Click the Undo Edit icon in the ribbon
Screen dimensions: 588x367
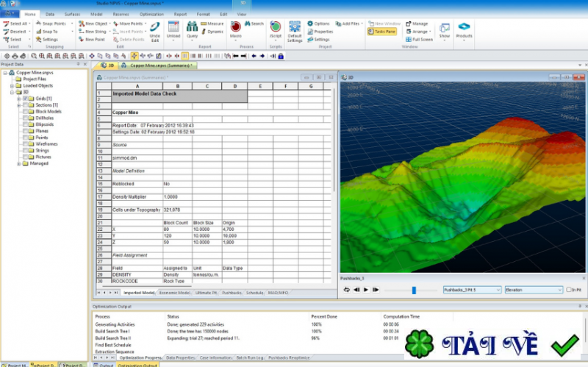click(x=155, y=28)
